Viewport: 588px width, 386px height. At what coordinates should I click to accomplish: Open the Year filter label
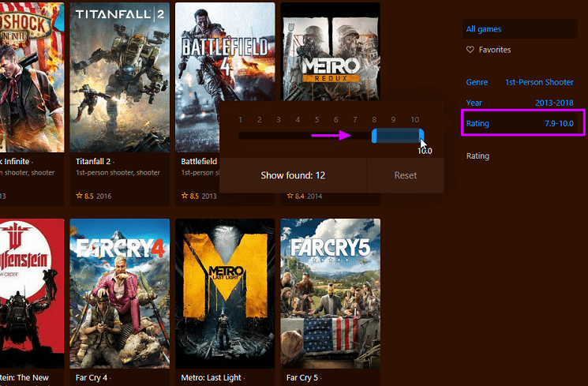click(x=474, y=103)
